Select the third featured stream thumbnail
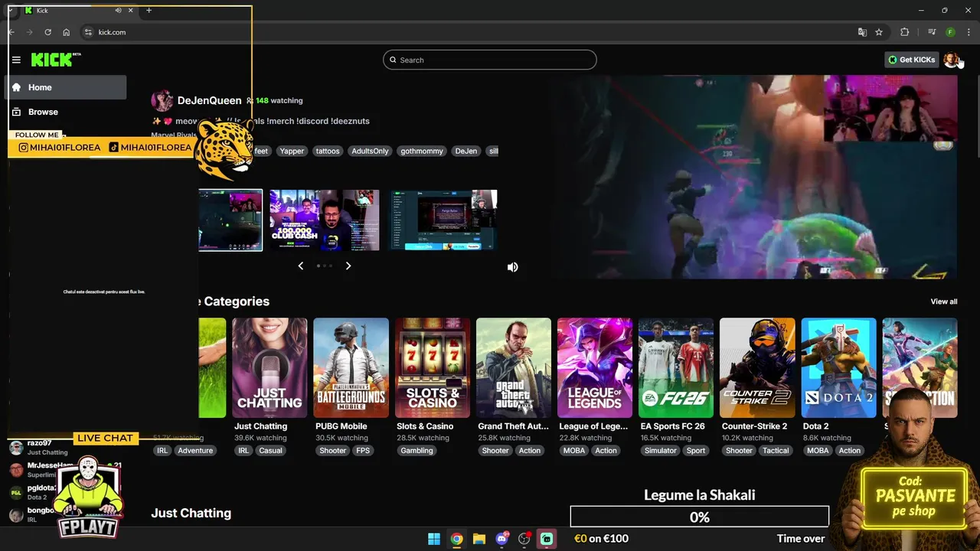Viewport: 980px width, 551px height. [x=444, y=220]
